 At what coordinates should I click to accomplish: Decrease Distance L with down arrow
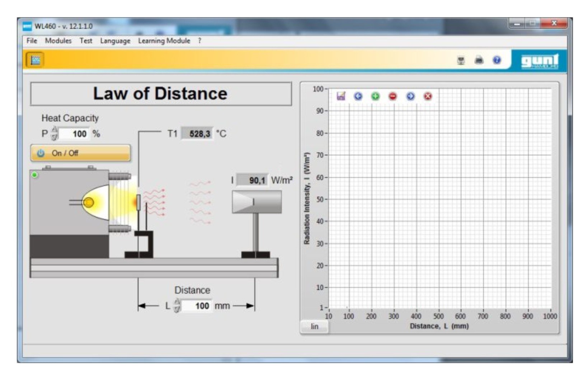[177, 309]
